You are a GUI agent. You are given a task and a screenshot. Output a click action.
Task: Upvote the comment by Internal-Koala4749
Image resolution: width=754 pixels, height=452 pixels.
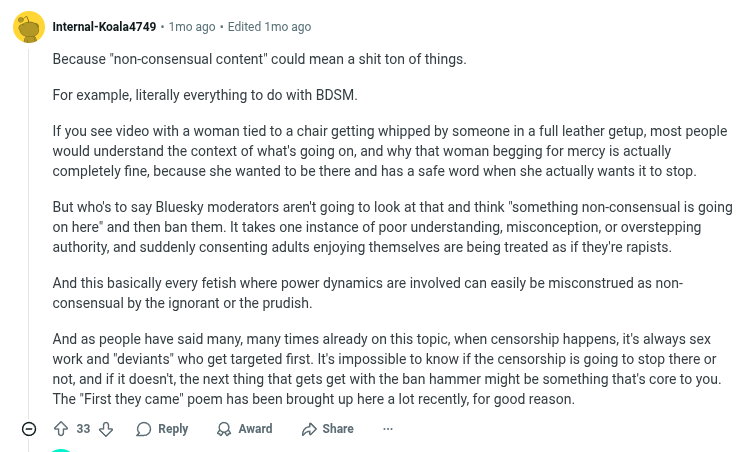[x=60, y=429]
